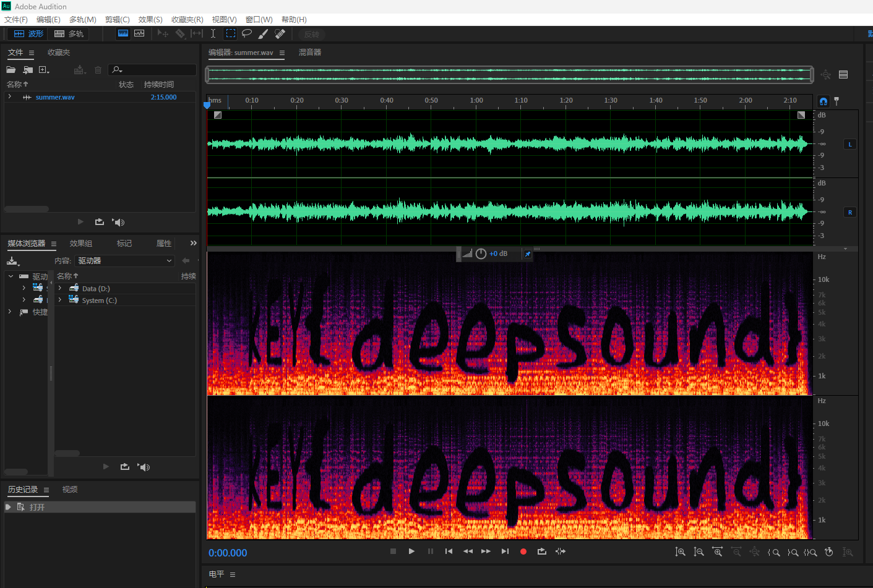Open the Contents (驱动器) dropdown
This screenshot has height=588, width=873.
tap(124, 261)
